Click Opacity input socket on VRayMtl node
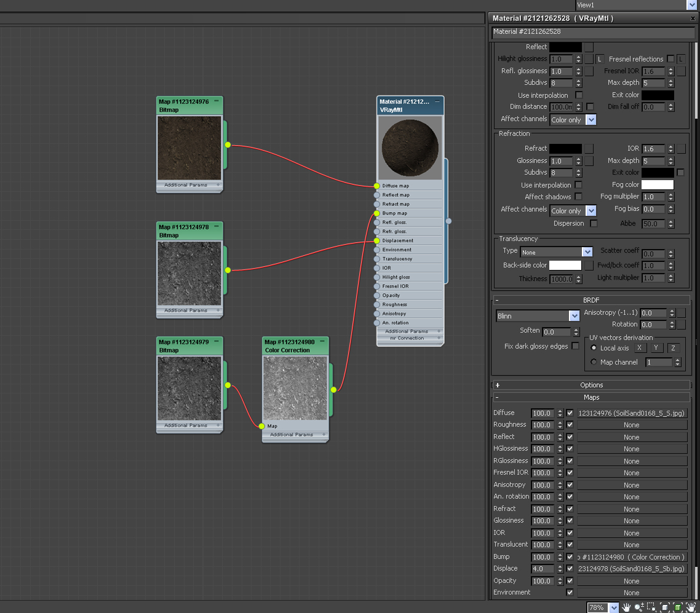 pos(377,295)
